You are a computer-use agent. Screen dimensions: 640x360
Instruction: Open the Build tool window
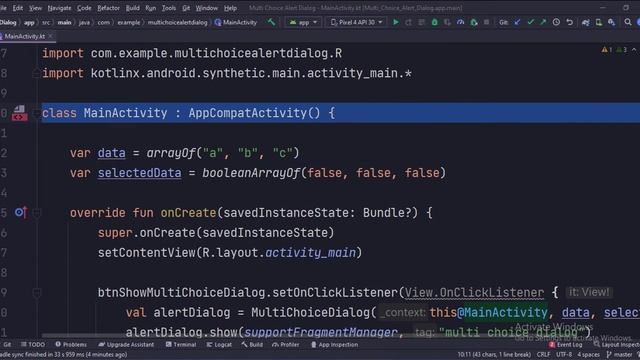click(x=252, y=344)
